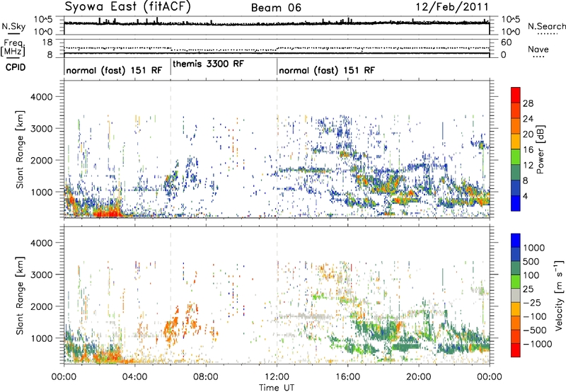The width and height of the screenshot is (566, 392).
Task: Click 'normal (fast) 151 RF' label starting at 12:00
Action: tap(327, 70)
